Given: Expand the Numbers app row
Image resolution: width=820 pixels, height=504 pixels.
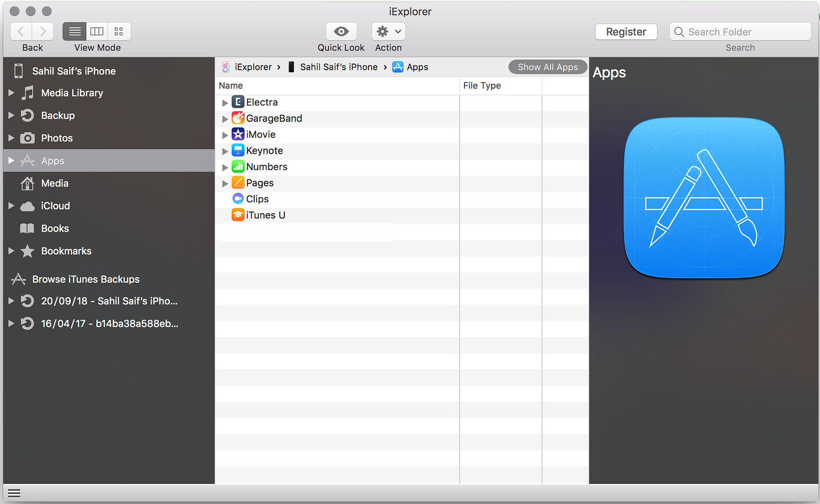Looking at the screenshot, I should pos(224,167).
